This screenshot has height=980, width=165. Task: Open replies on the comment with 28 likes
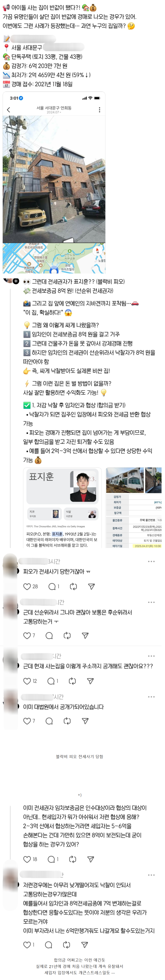52,587
